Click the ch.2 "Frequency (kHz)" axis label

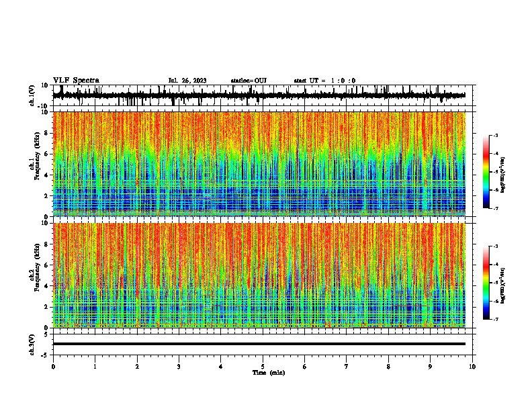coord(37,267)
